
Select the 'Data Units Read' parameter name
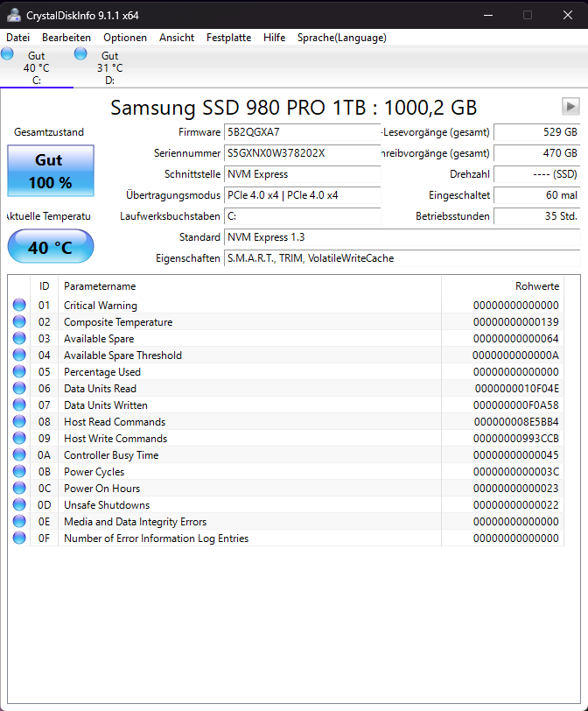coord(100,389)
